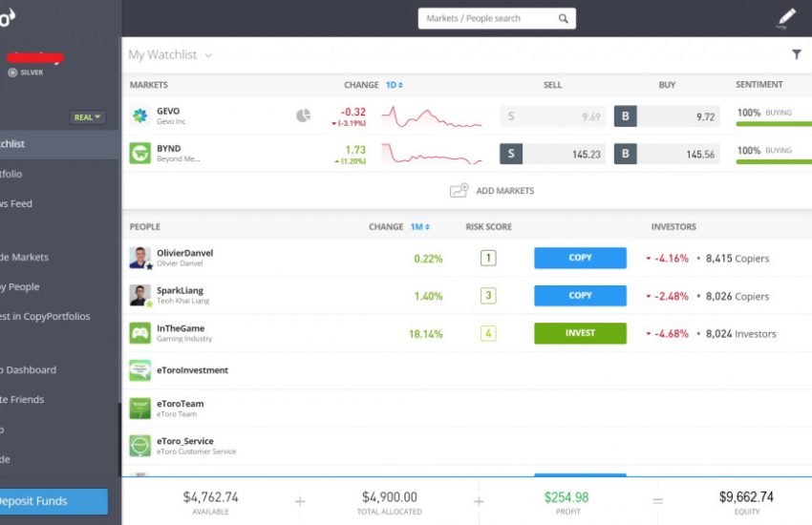Open OlivierDanvel's profile avatar
This screenshot has width=812, height=525.
[x=139, y=258]
